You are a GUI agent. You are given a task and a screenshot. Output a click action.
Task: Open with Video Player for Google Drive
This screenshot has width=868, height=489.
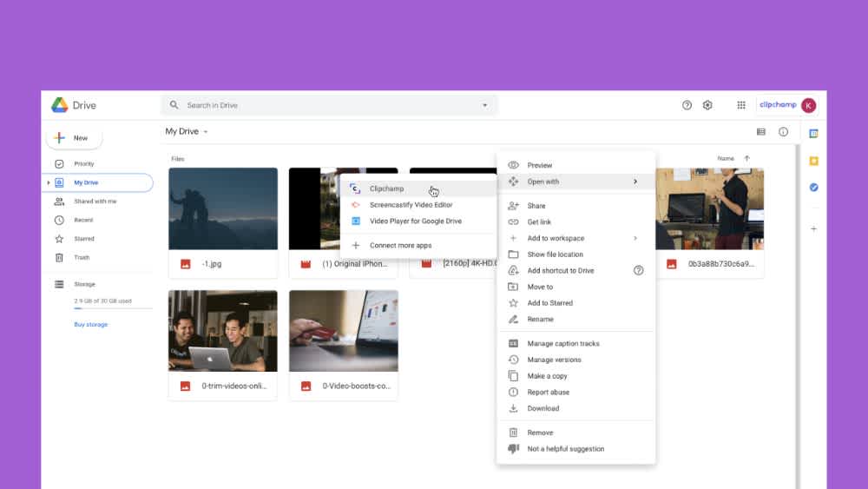(x=418, y=221)
